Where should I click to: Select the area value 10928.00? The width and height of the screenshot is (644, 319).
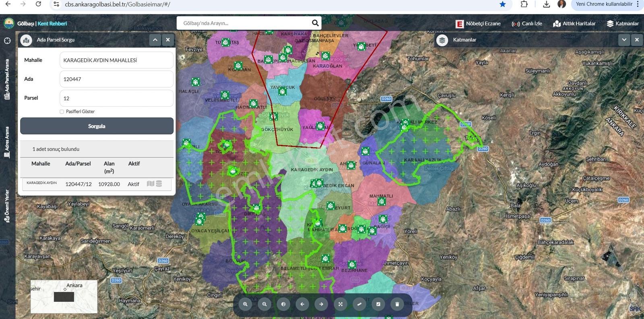click(109, 184)
